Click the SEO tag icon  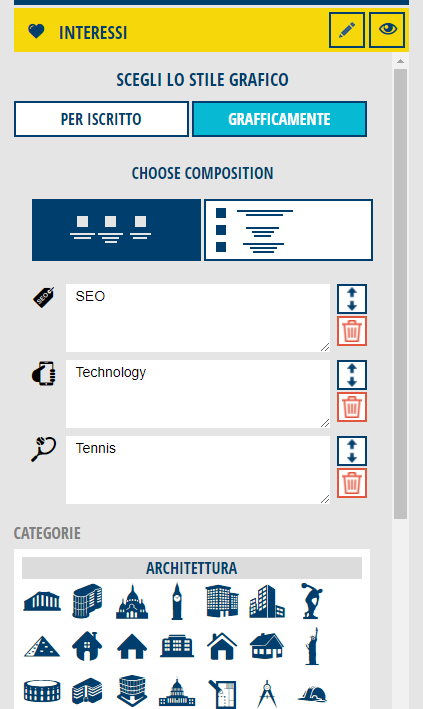point(43,297)
